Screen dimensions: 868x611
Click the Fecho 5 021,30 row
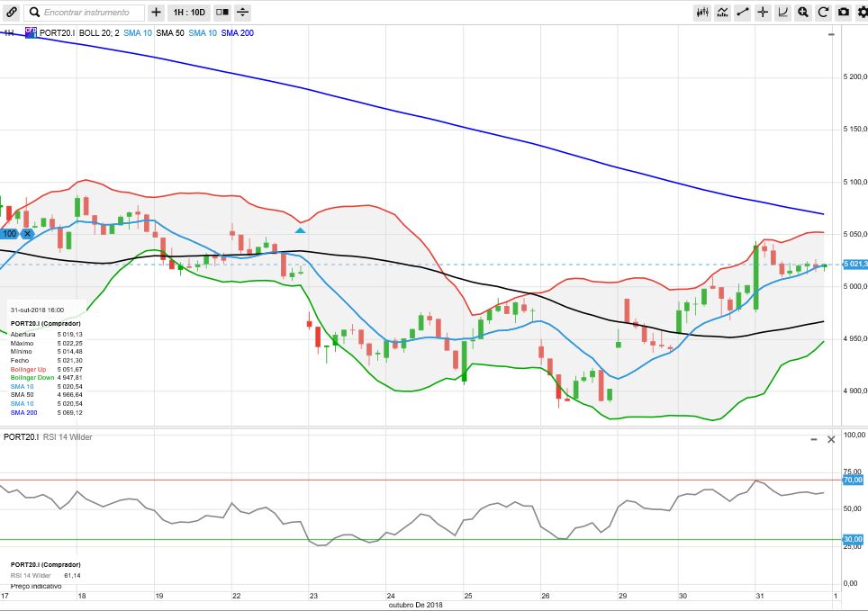pyautogui.click(x=47, y=360)
